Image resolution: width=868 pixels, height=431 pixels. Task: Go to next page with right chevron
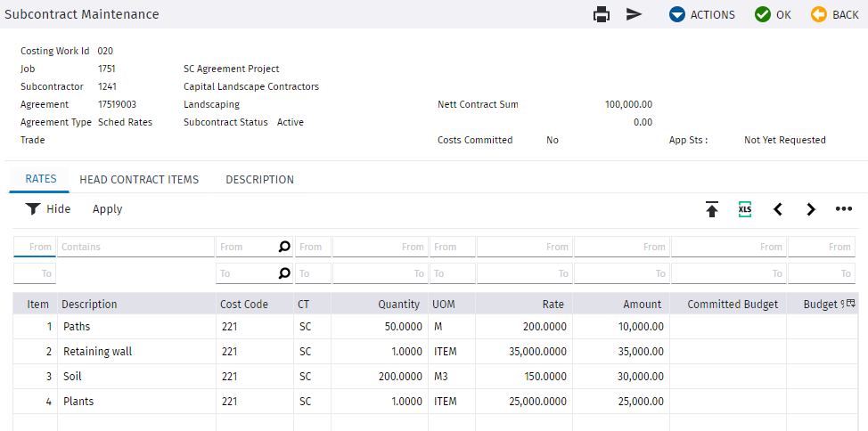810,209
